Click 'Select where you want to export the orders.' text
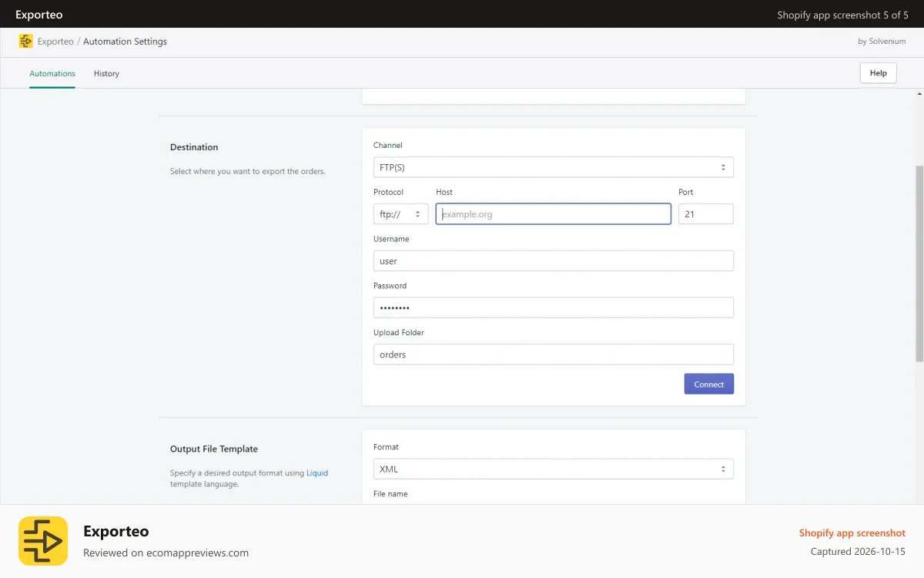Viewport: 924px width, 578px height. [x=248, y=171]
